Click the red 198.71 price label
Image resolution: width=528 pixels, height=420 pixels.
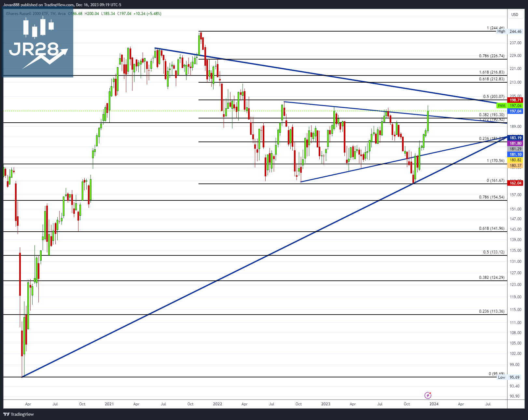point(515,100)
